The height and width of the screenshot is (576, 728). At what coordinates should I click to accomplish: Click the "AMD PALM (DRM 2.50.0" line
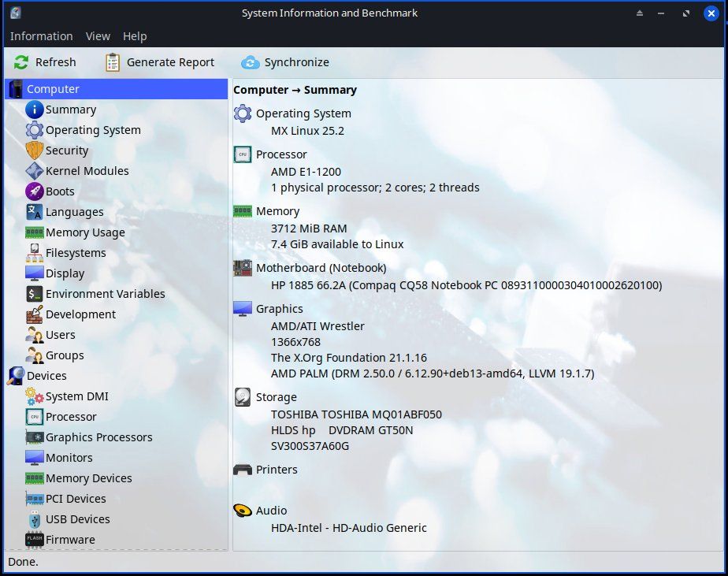pyautogui.click(x=433, y=373)
